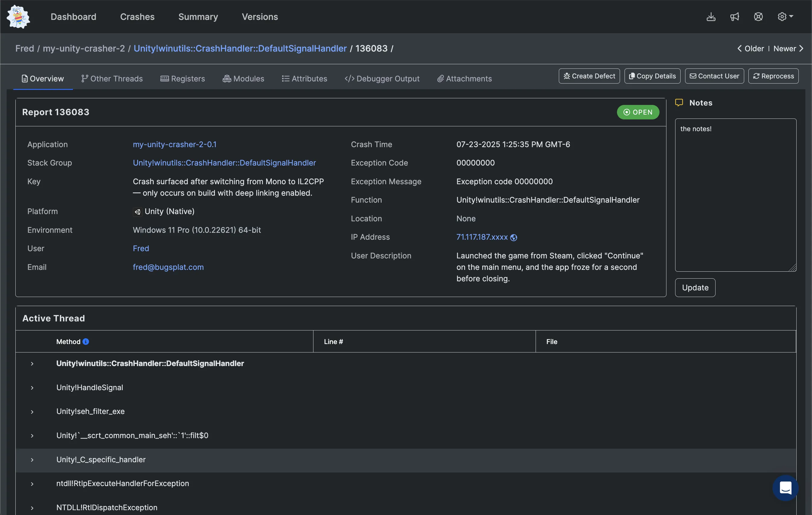Switch to the Attributes tab
812x515 pixels.
pos(304,79)
